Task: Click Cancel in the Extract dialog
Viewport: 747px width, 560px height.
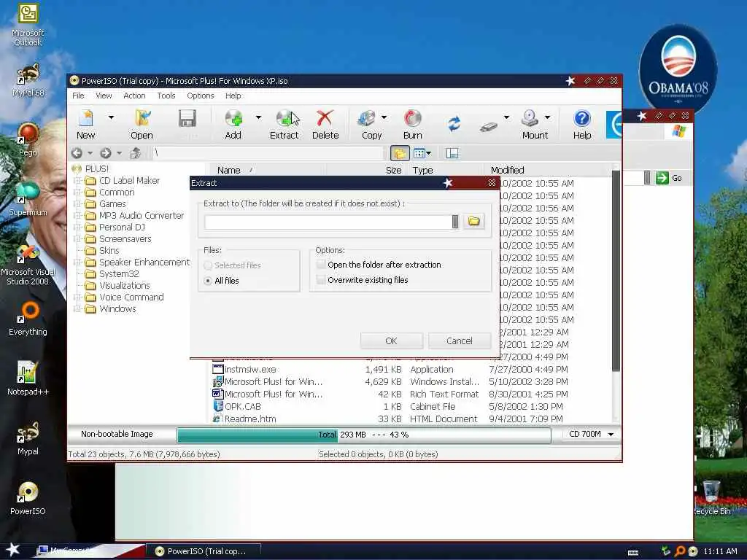Action: point(460,341)
